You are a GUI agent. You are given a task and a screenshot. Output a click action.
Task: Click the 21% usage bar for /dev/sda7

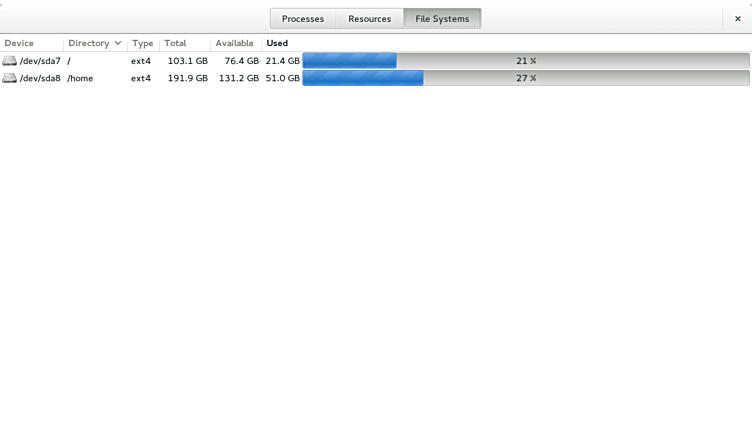[x=525, y=61]
